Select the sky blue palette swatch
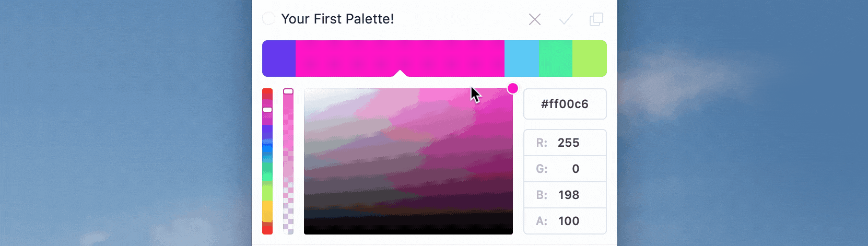This screenshot has width=868, height=246. (x=521, y=58)
